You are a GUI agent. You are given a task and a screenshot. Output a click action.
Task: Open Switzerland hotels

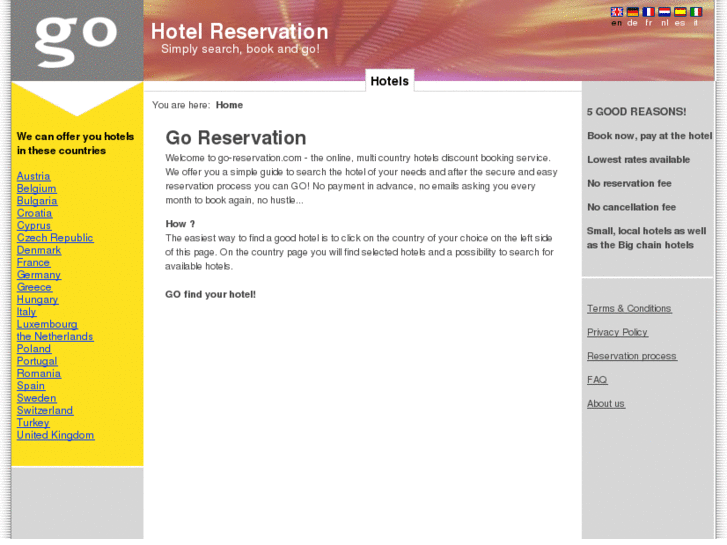[x=45, y=410]
